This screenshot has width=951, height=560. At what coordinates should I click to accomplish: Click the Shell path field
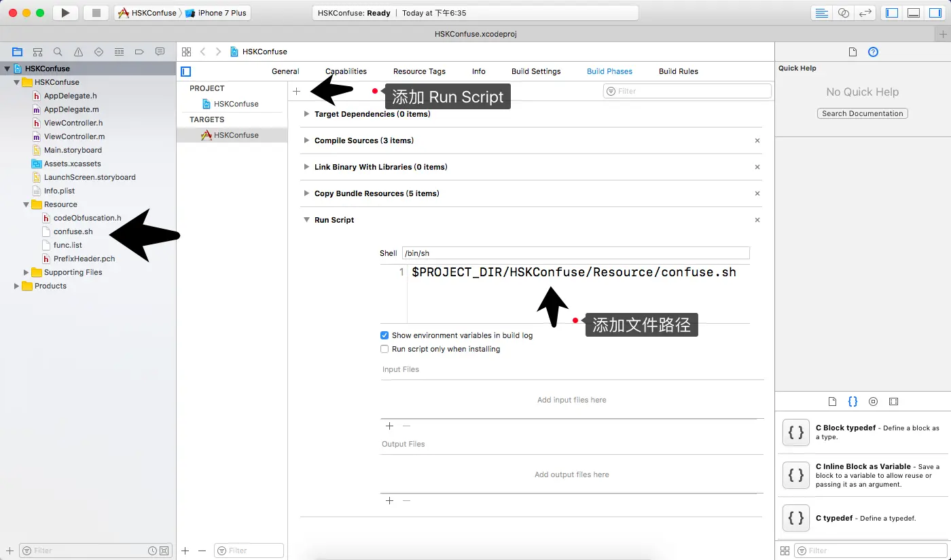coord(575,253)
